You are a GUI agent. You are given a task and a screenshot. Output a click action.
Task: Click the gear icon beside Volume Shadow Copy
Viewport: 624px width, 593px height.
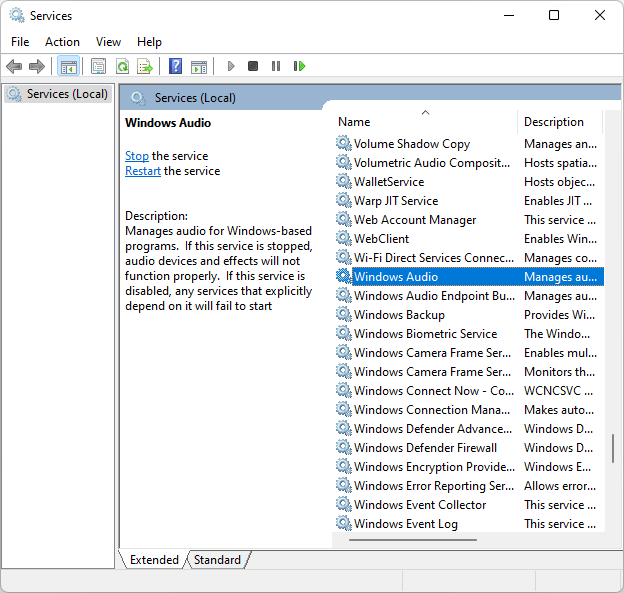pyautogui.click(x=344, y=143)
